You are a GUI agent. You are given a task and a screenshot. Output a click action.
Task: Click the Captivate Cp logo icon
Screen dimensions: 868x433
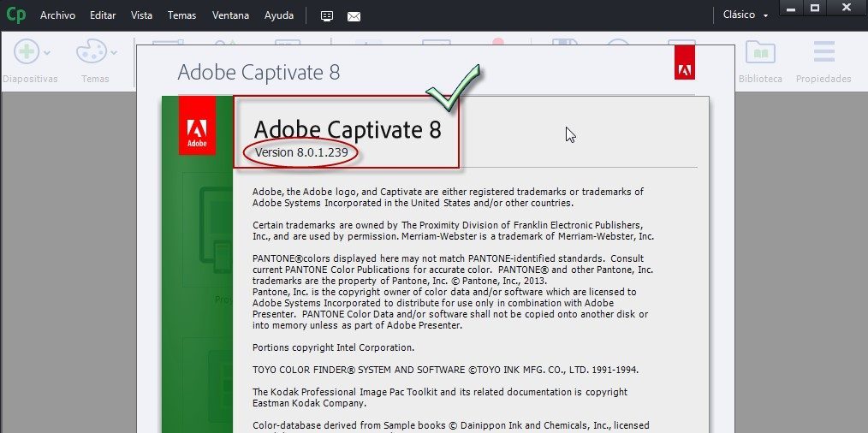pyautogui.click(x=15, y=15)
